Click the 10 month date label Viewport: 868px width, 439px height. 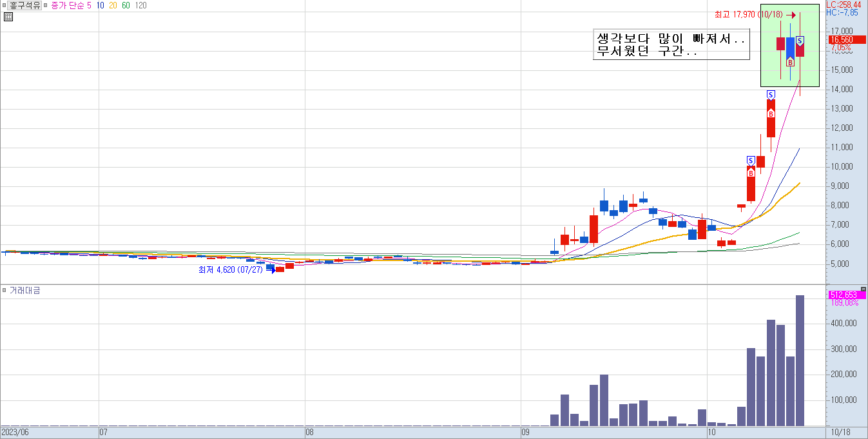click(x=712, y=432)
